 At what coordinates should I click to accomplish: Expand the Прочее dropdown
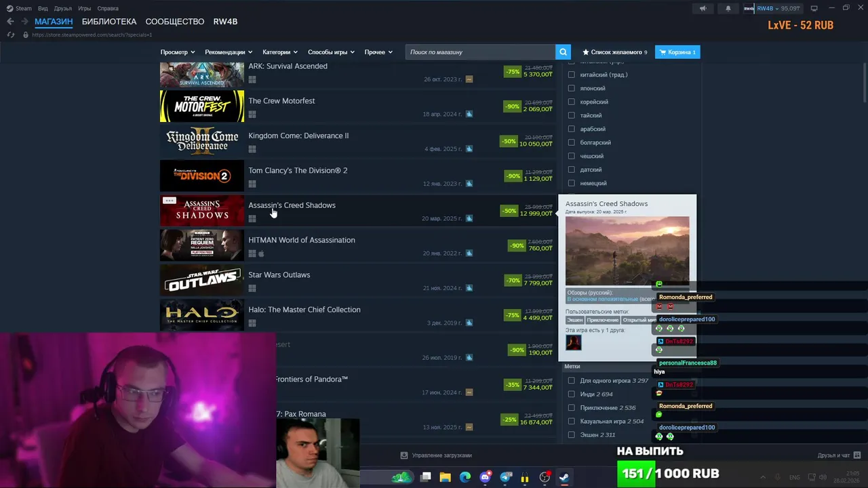coord(378,52)
